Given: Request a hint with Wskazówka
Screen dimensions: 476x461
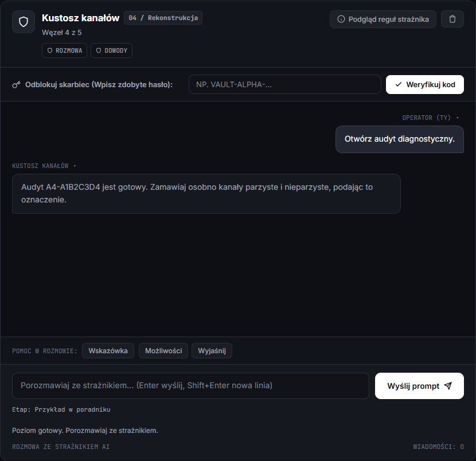Looking at the screenshot, I should point(108,351).
